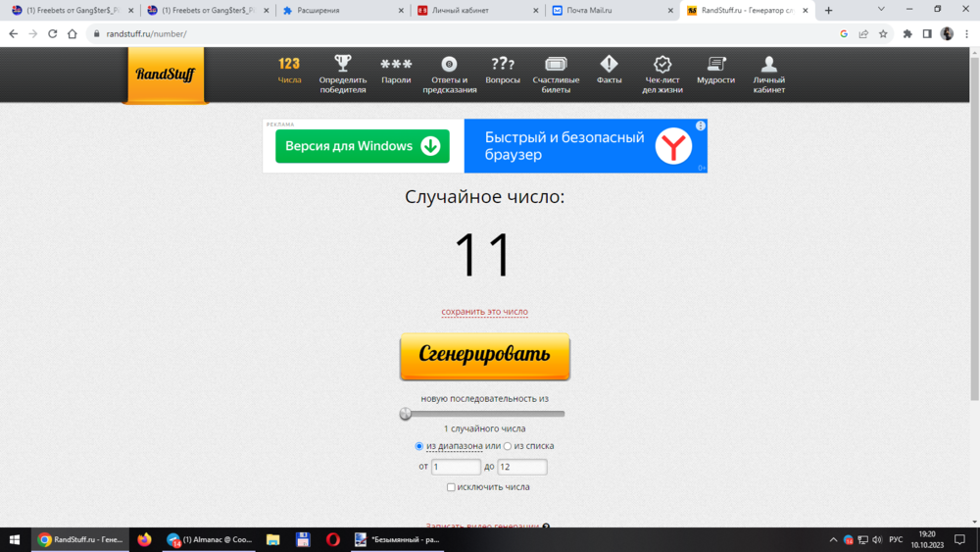Open Opera browser from taskbar
Viewport: 980px width, 552px height.
[x=333, y=539]
